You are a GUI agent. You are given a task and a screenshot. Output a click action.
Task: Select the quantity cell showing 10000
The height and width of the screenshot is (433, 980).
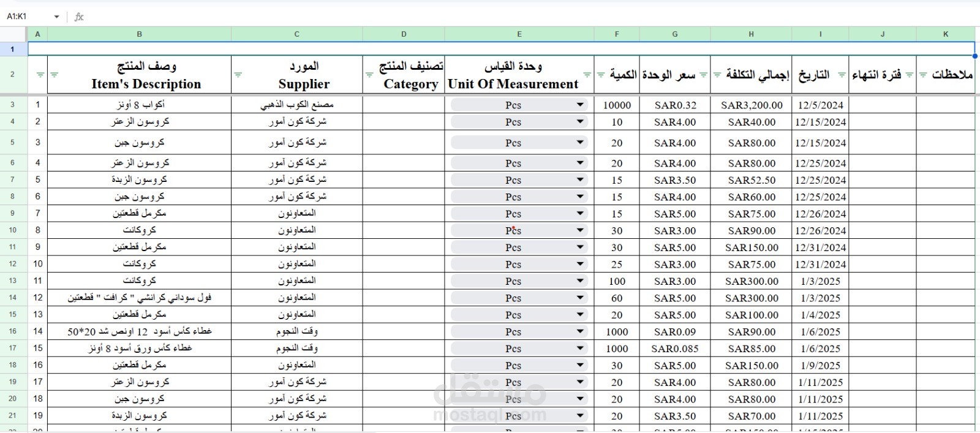(x=617, y=105)
